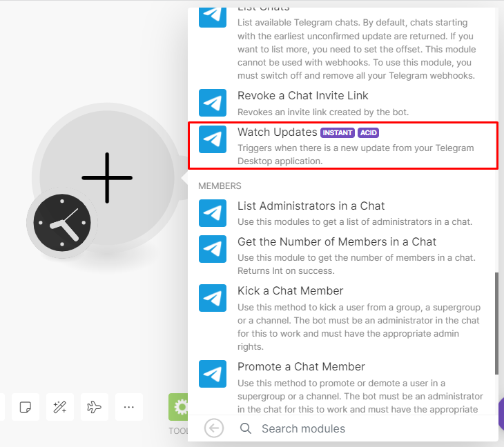
Task: Click the Telegram icon beside List Administrators in a Chat
Action: coord(213,213)
